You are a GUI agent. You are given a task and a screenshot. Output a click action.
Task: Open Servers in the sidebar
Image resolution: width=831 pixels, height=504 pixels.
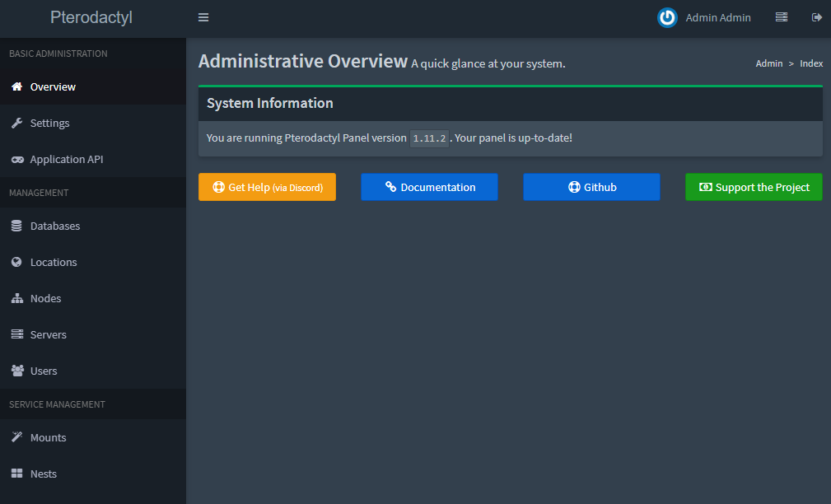pyautogui.click(x=93, y=334)
